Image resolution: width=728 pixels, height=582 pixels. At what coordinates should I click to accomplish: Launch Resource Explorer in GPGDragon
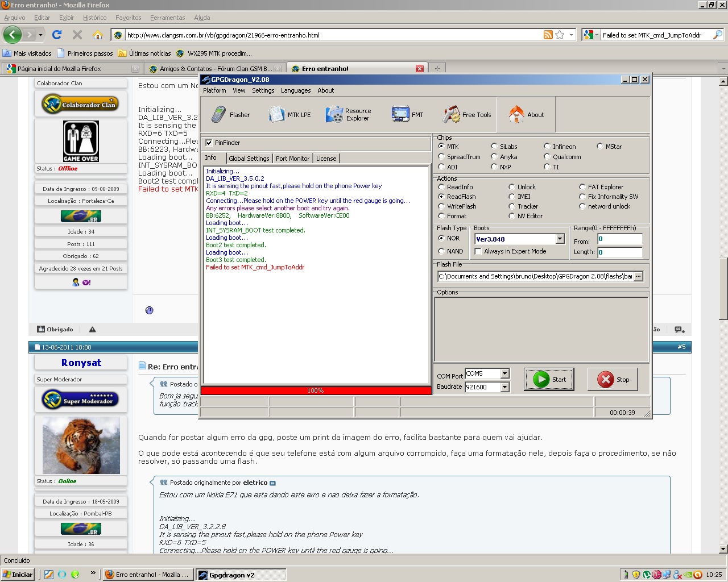[349, 115]
